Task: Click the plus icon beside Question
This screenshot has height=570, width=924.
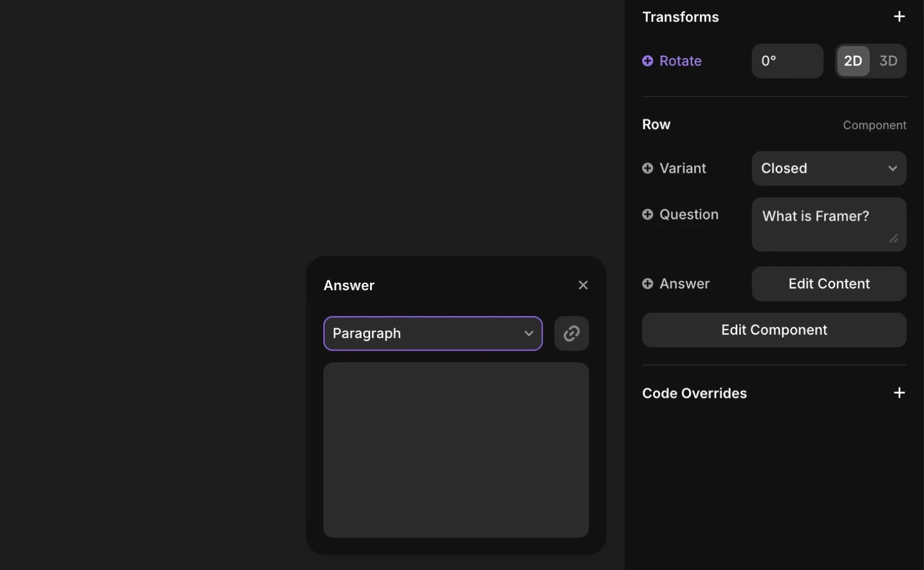Action: tap(647, 214)
